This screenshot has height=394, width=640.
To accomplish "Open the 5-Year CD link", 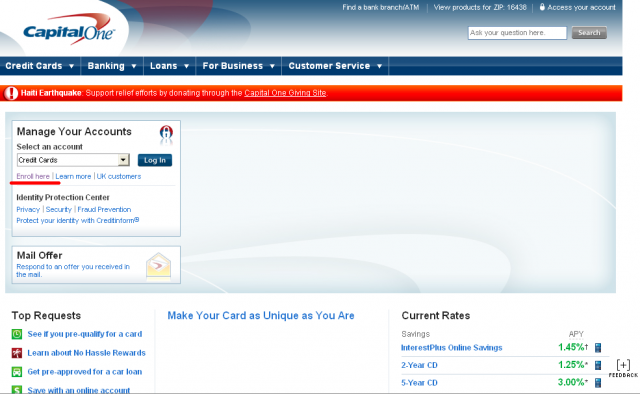I will pos(419,383).
